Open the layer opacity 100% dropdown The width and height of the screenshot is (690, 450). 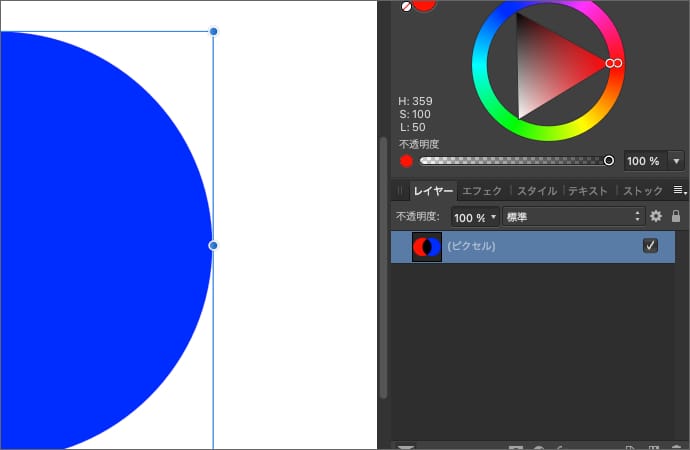[x=475, y=217]
